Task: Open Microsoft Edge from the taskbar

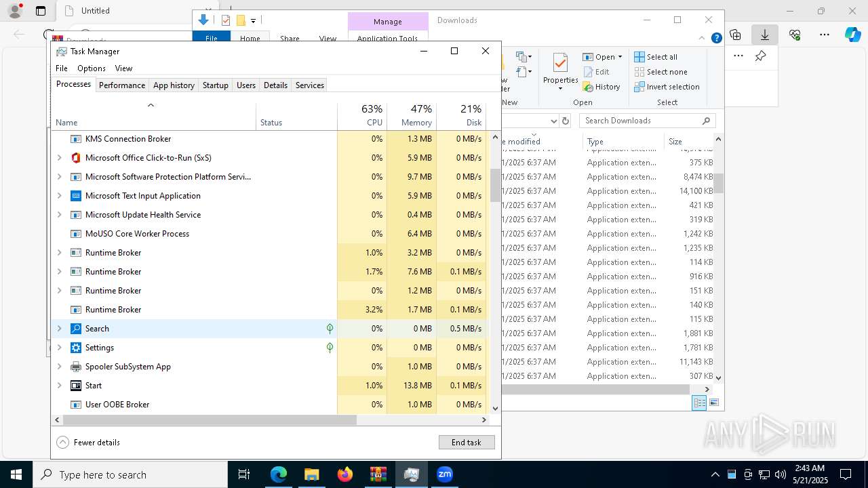Action: pos(279,474)
